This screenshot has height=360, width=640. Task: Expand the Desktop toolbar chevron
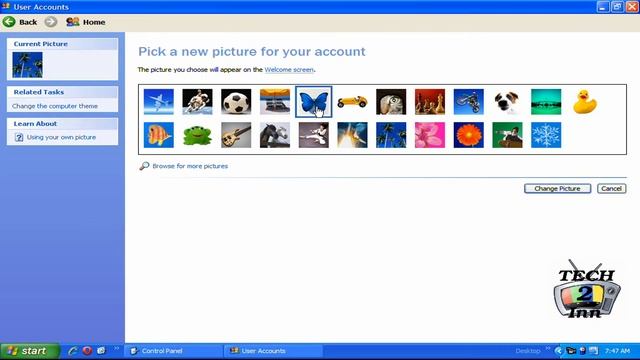[x=548, y=349]
